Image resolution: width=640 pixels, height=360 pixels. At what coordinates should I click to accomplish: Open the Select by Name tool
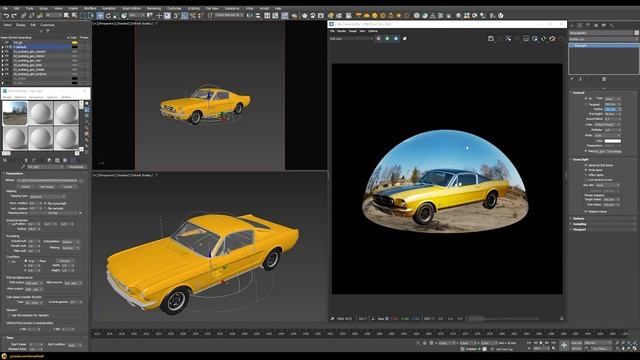pyautogui.click(x=74, y=16)
